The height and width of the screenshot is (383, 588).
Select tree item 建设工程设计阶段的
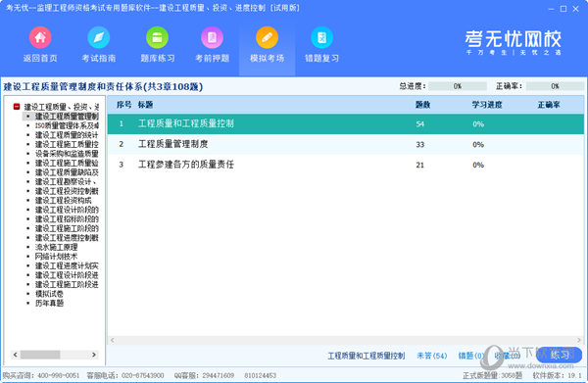[x=67, y=210]
